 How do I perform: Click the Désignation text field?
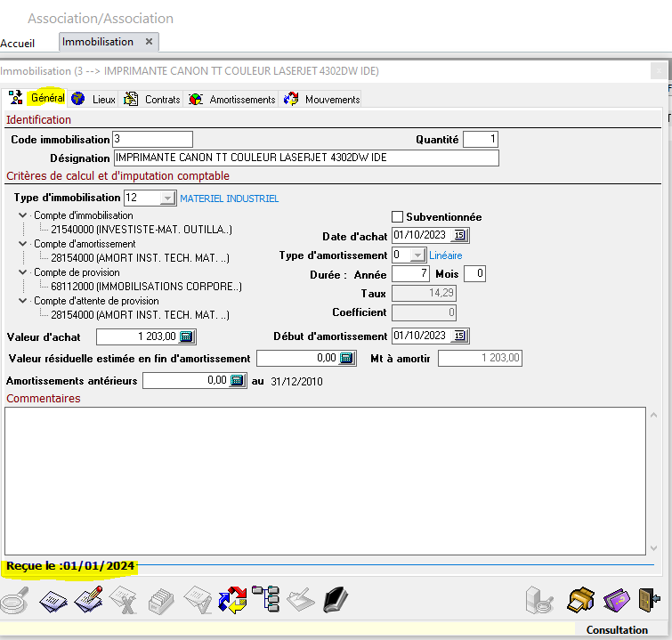pyautogui.click(x=306, y=158)
